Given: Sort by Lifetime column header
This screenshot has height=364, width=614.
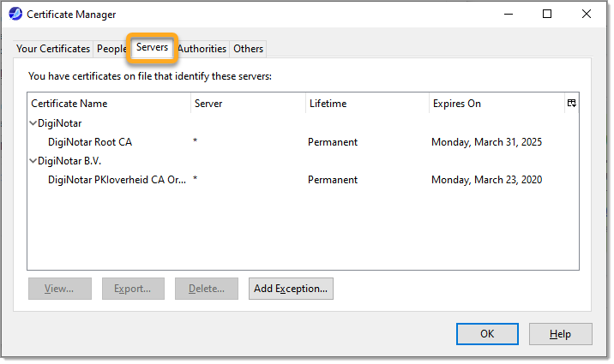Looking at the screenshot, I should pyautogui.click(x=365, y=104).
